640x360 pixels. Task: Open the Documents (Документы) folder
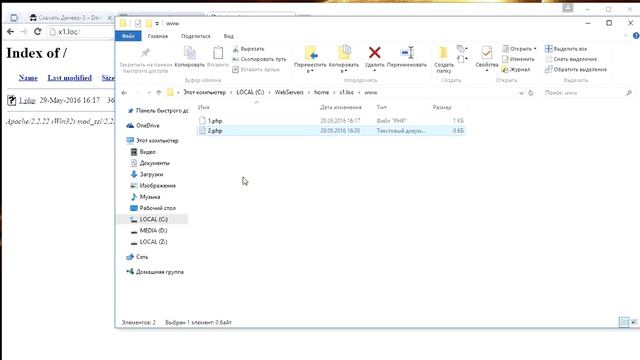point(150,163)
